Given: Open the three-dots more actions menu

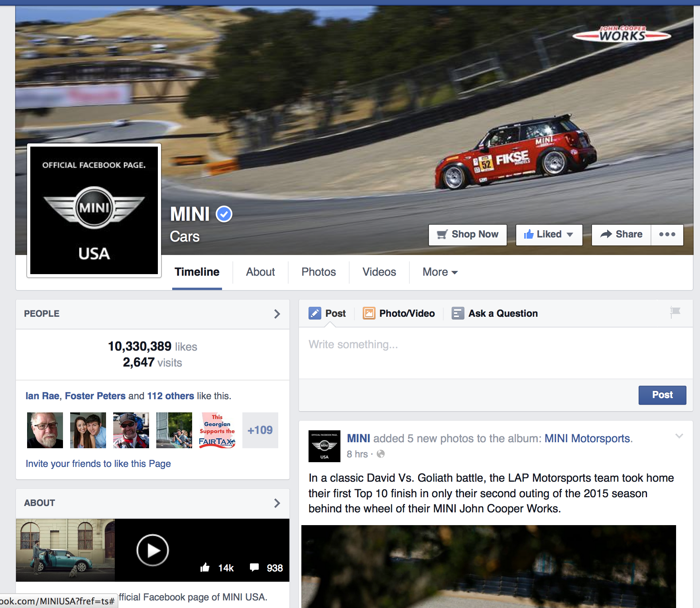Looking at the screenshot, I should coord(667,235).
